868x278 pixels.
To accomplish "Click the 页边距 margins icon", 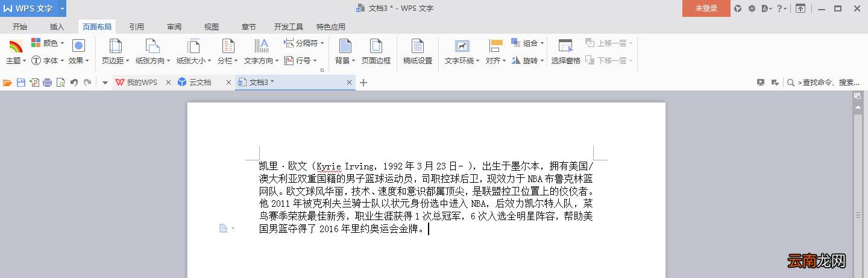I will pyautogui.click(x=115, y=46).
